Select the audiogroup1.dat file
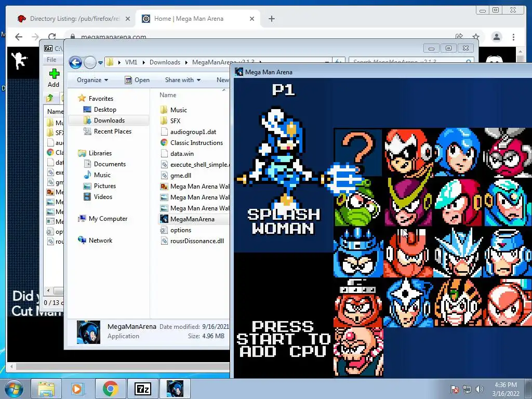 click(193, 132)
